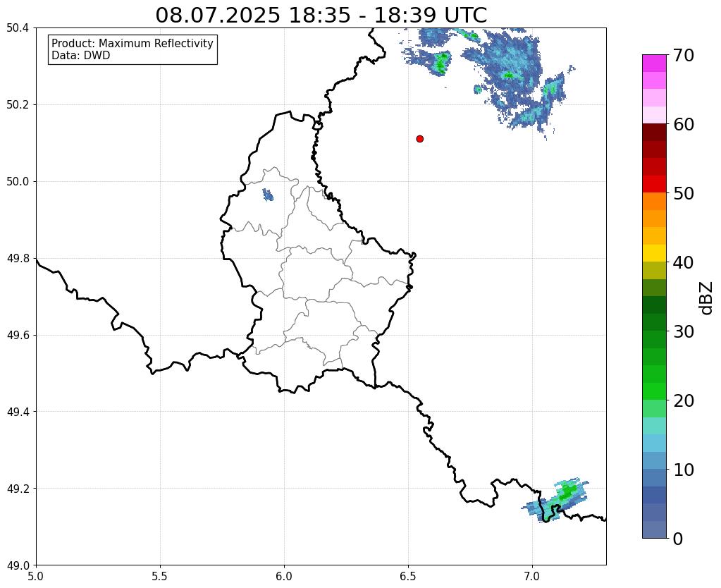Click the y-axis latitude label 49.0
This screenshot has height=588, width=721.
coord(18,565)
